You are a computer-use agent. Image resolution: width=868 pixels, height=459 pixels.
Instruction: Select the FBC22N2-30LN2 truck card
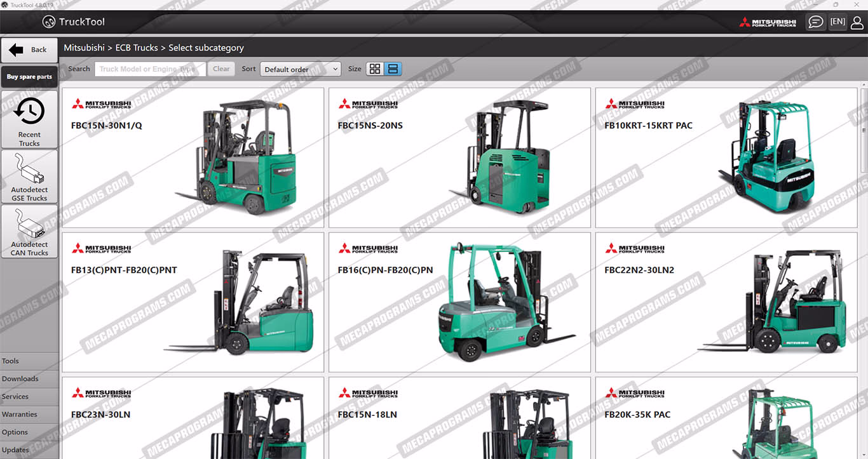tap(726, 302)
